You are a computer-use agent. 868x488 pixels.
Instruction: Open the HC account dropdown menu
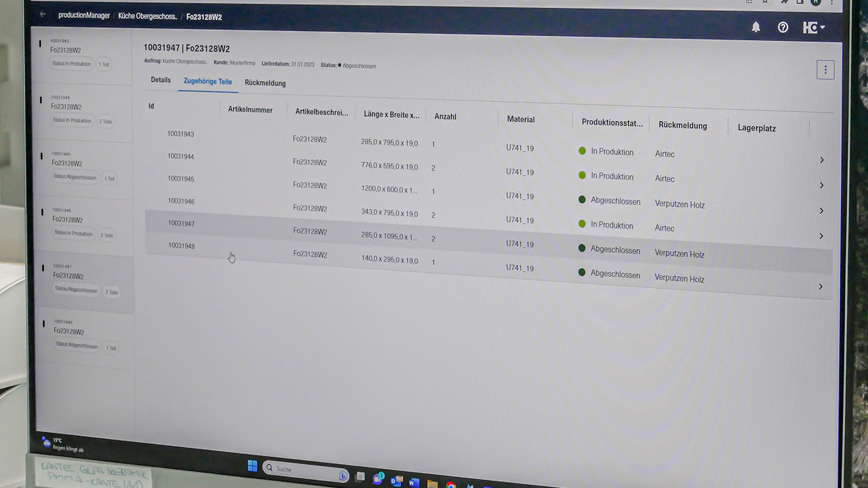click(x=813, y=28)
